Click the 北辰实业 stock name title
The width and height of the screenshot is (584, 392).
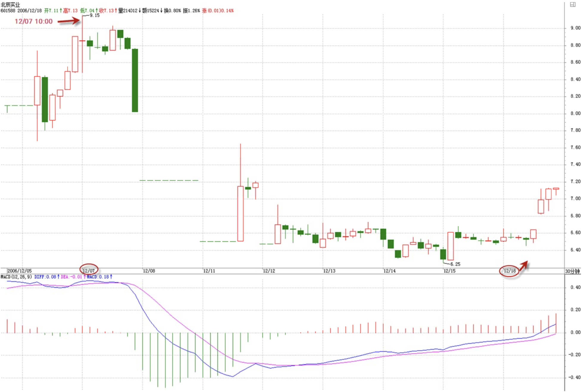click(x=10, y=5)
